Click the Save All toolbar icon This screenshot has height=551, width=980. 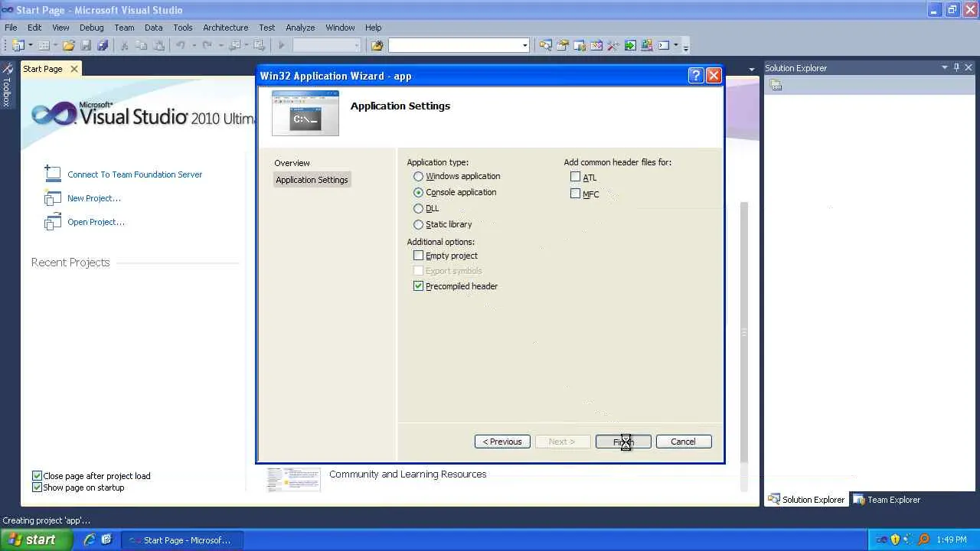[x=102, y=45]
